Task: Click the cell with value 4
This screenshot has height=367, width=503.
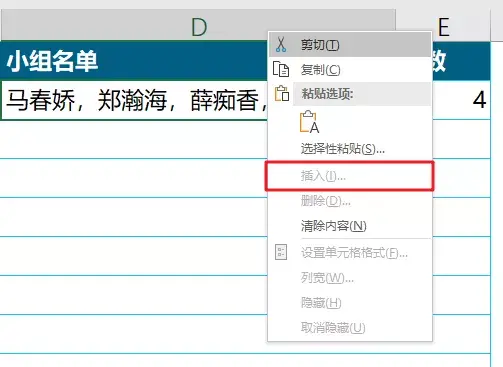Action: click(x=461, y=100)
